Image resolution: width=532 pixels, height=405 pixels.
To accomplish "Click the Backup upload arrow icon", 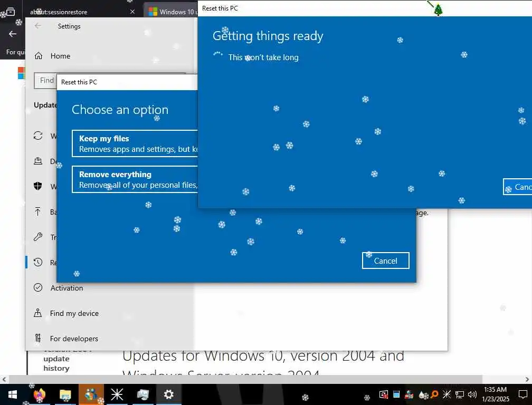I will point(37,211).
